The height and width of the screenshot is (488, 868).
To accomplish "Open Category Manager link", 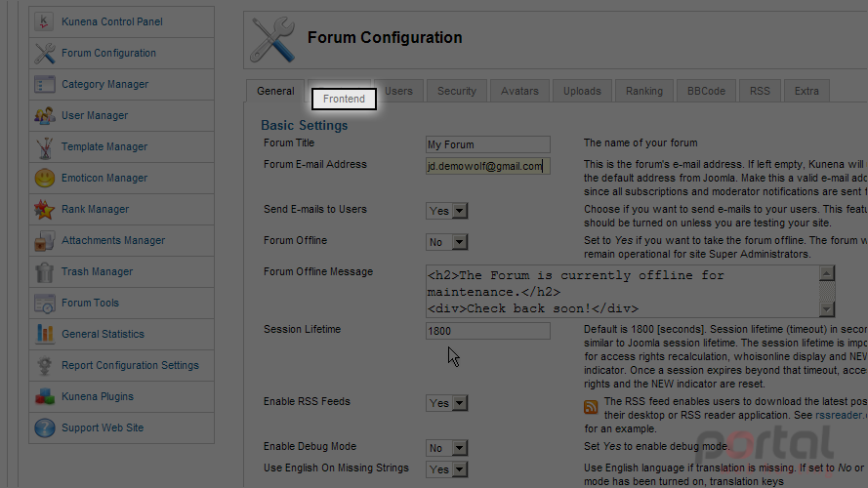I will tap(104, 84).
